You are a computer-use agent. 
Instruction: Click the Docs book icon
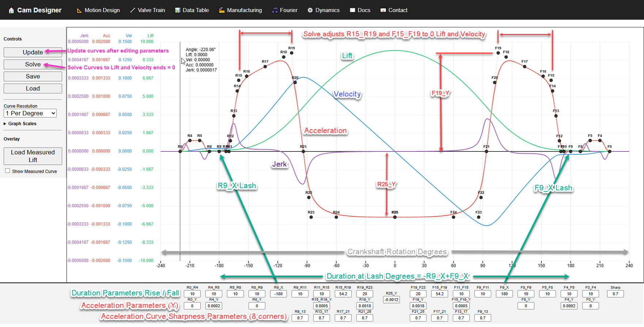352,10
